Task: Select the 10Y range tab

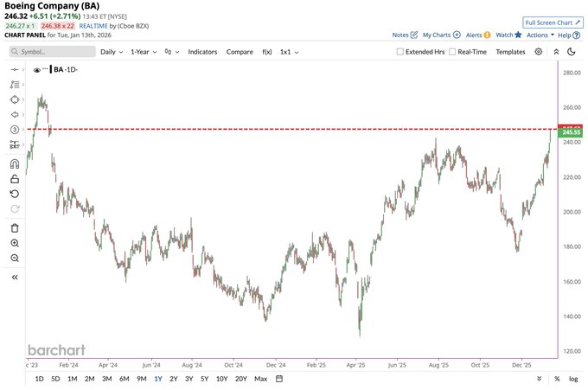Action: [x=221, y=379]
